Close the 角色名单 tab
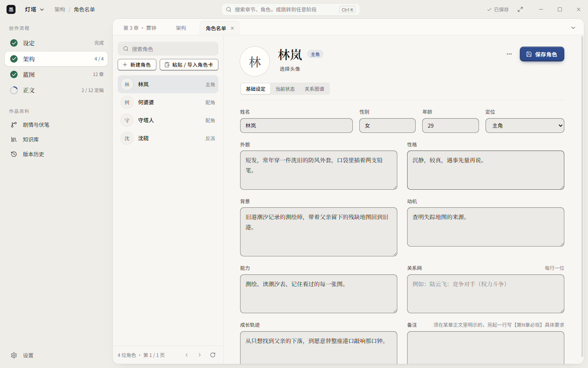 (x=232, y=28)
